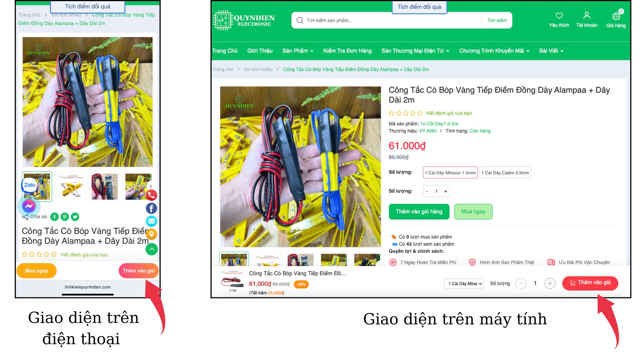Tap the blue Facebook floating icon
This screenshot has width=644, height=362.
tap(152, 208)
